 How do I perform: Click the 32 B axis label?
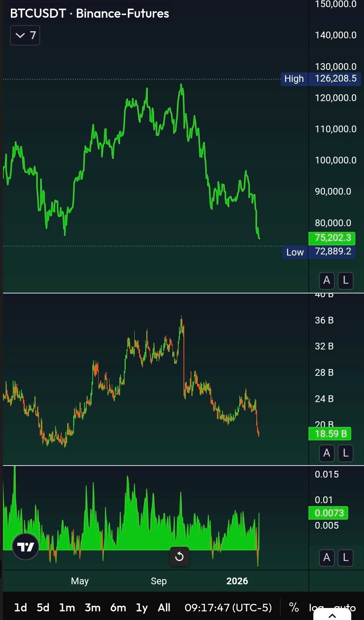coord(324,346)
